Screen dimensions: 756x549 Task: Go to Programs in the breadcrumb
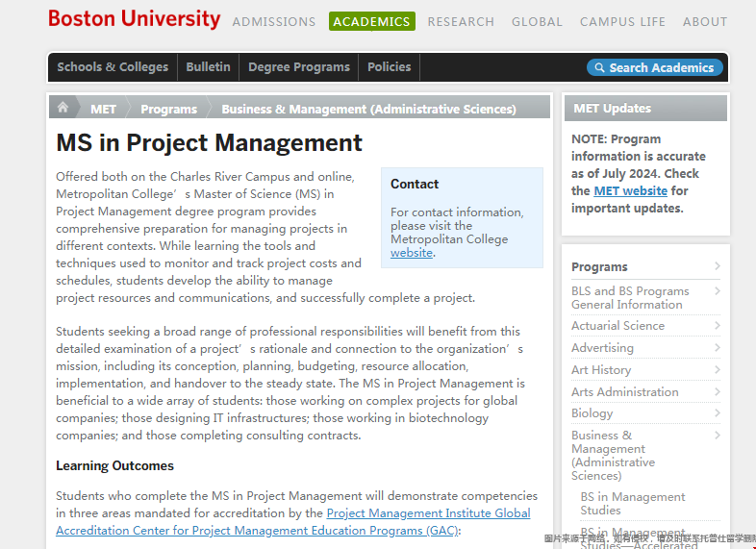168,110
